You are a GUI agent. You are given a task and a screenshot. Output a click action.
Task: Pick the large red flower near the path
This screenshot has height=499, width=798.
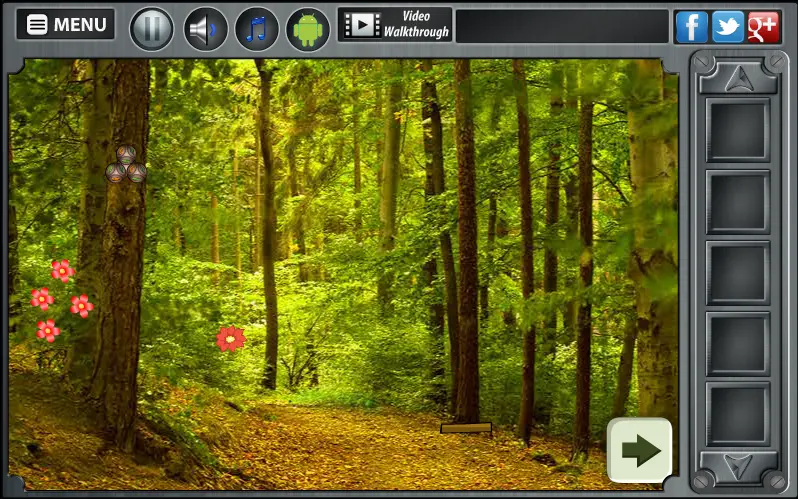tap(231, 339)
